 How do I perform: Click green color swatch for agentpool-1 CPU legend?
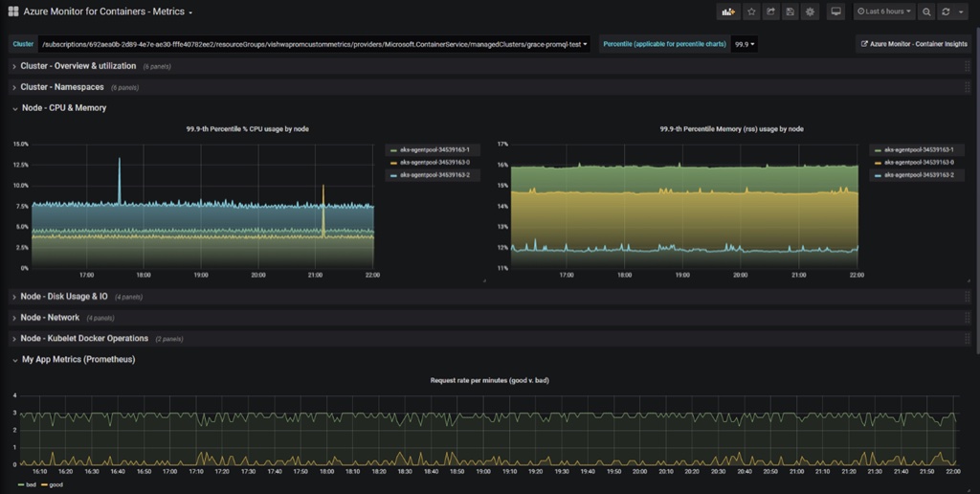393,150
